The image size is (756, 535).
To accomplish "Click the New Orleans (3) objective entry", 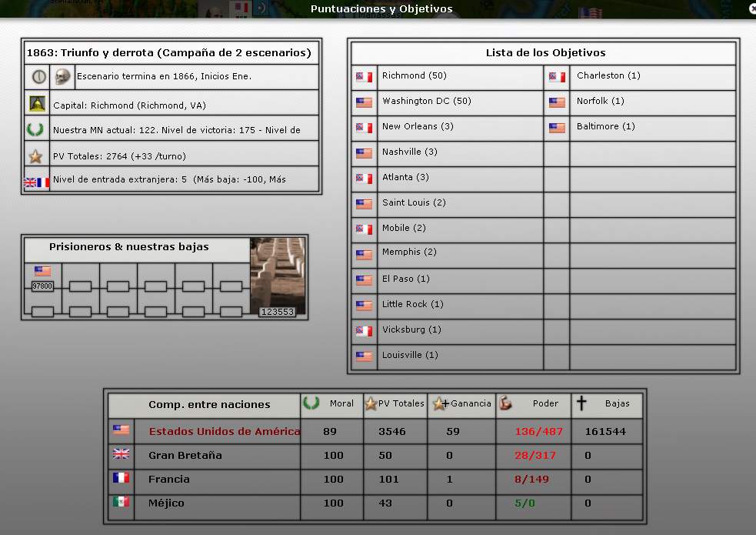I will click(418, 126).
